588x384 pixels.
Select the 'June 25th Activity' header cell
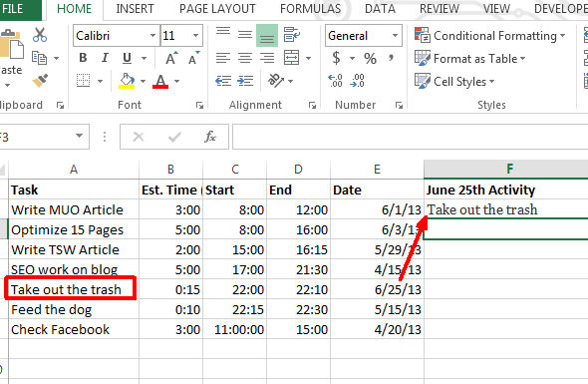click(x=506, y=190)
